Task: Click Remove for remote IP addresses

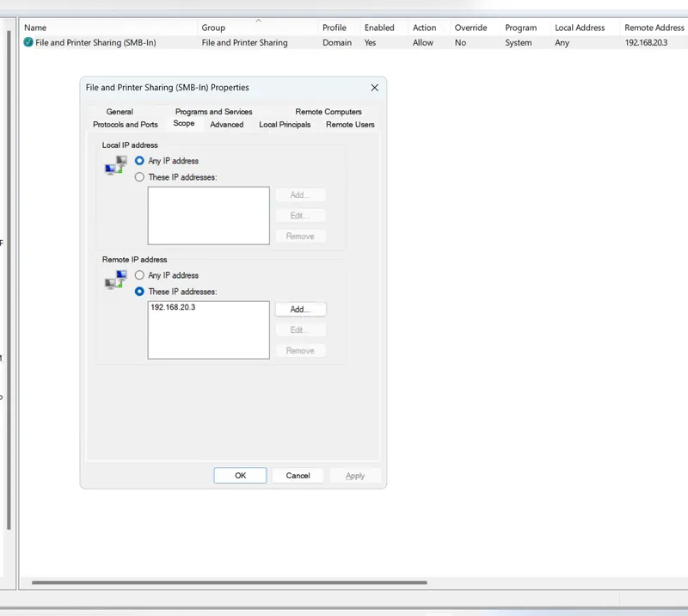Action: pyautogui.click(x=300, y=350)
